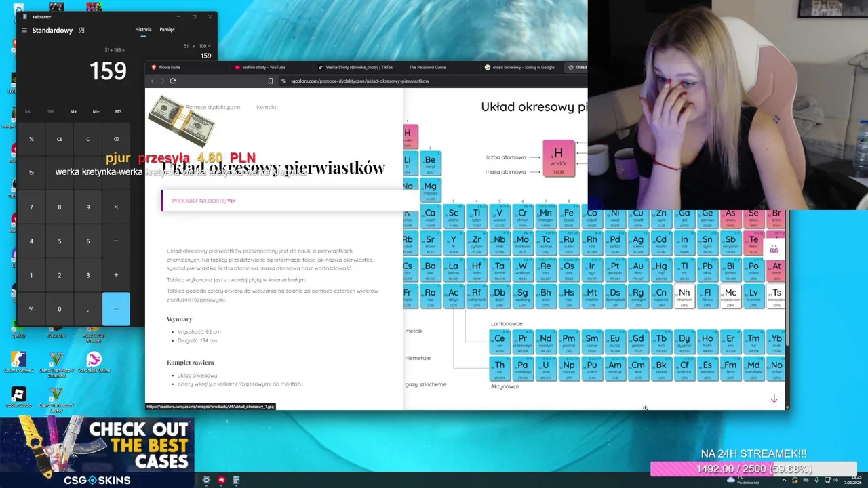Click the Ce lanthanide element cell
Screen dimensions: 868x488
500,342
